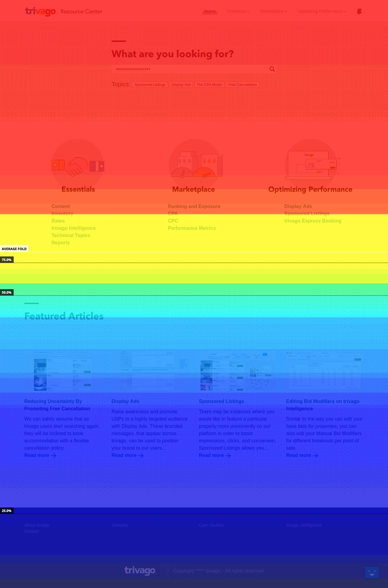Select the Sponsored Listings topic tag

click(150, 85)
